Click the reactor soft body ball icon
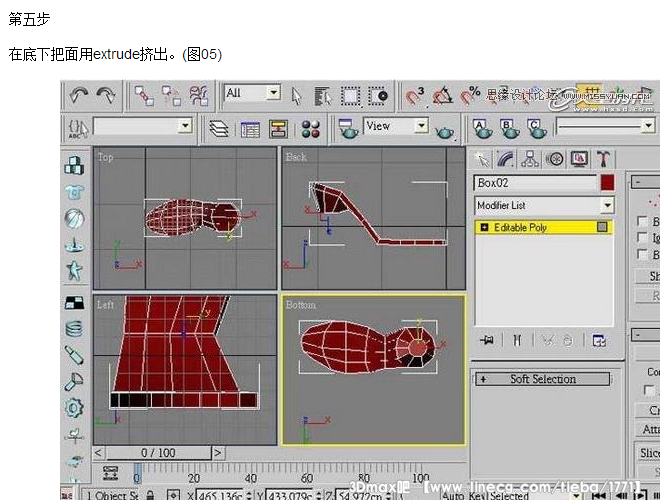The image size is (670, 504). 74,218
